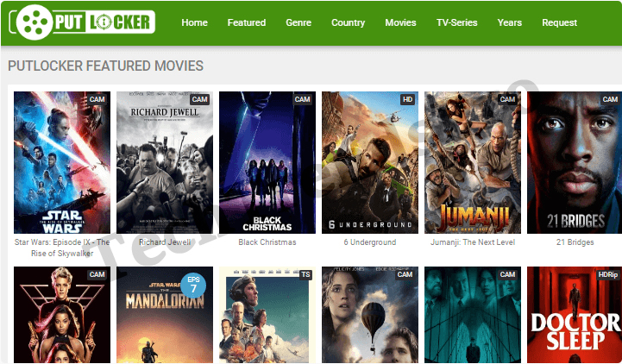
Task: Click the CAM badge on 21 Bridges poster
Action: click(610, 99)
